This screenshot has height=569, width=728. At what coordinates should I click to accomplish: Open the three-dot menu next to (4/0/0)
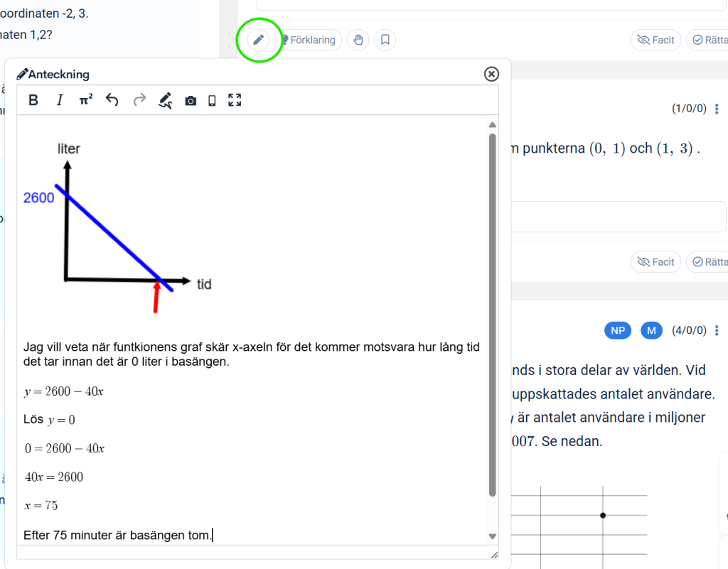coord(717,330)
